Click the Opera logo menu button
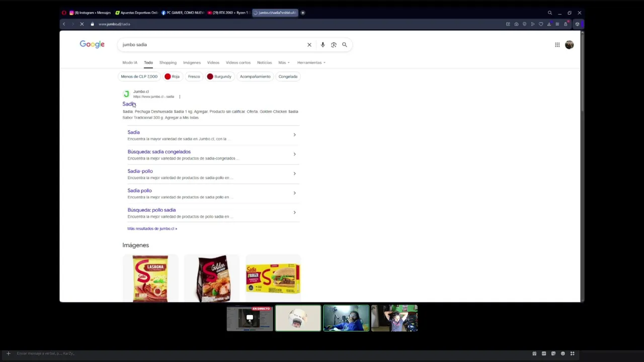644x362 pixels. pyautogui.click(x=64, y=13)
